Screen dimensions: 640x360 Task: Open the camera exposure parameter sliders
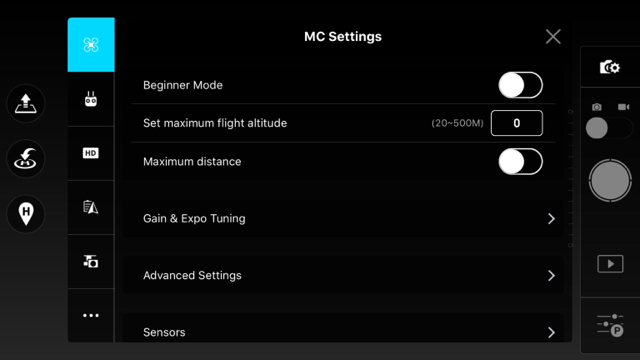pos(610,325)
